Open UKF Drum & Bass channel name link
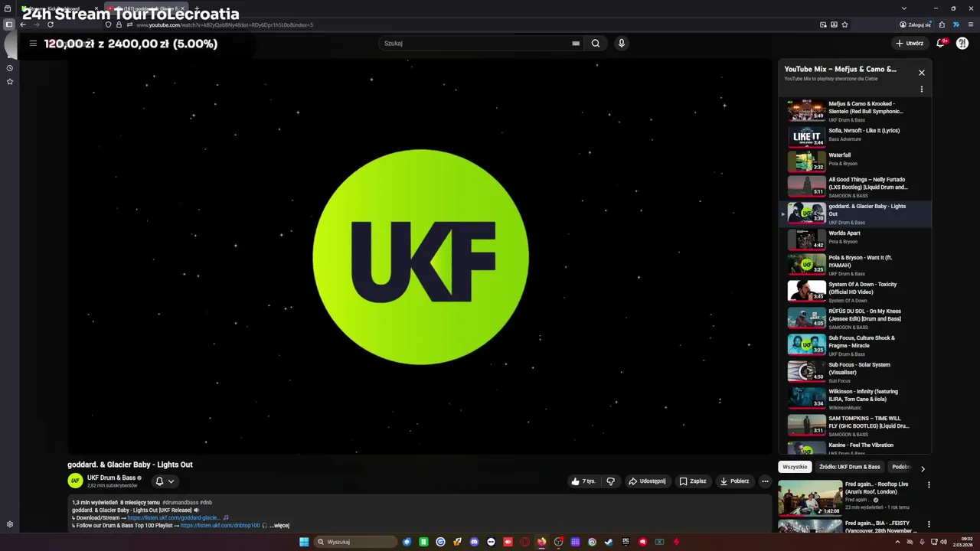 [x=112, y=478]
